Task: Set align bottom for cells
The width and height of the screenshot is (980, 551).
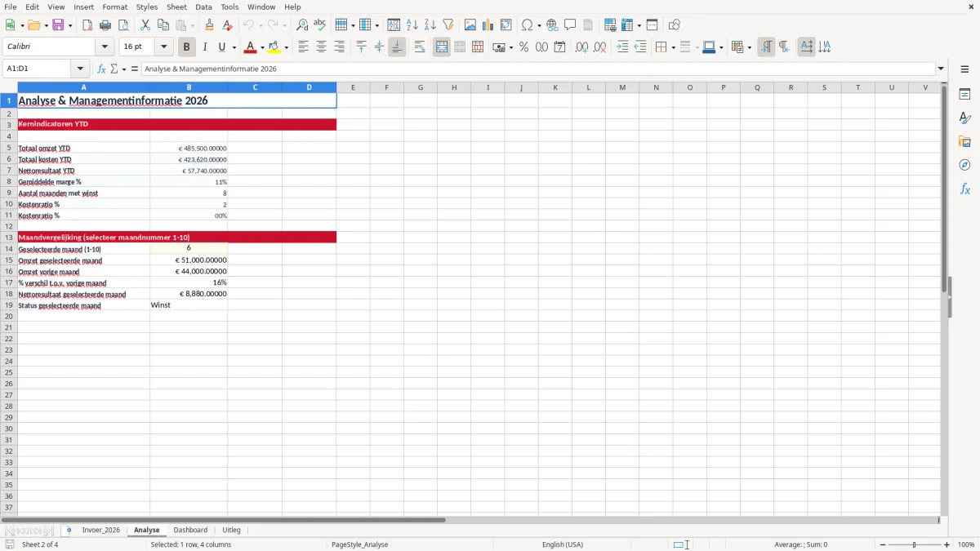Action: coord(397,47)
